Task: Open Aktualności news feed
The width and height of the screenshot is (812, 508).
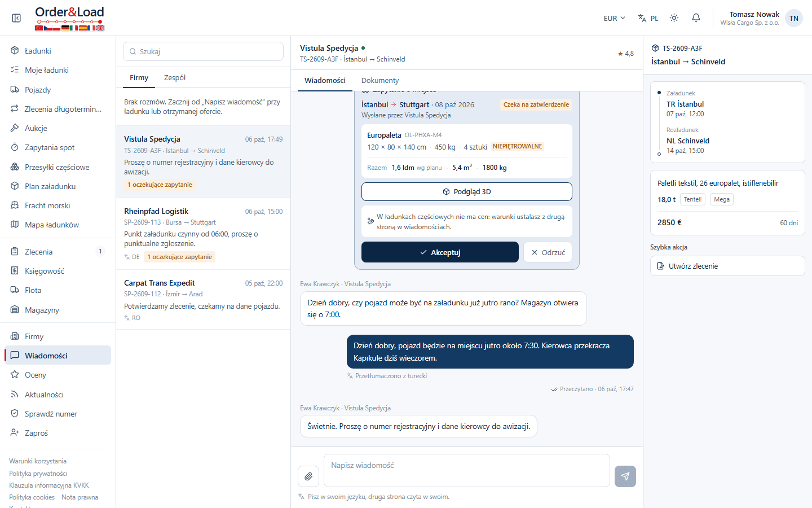Action: pyautogui.click(x=57, y=395)
